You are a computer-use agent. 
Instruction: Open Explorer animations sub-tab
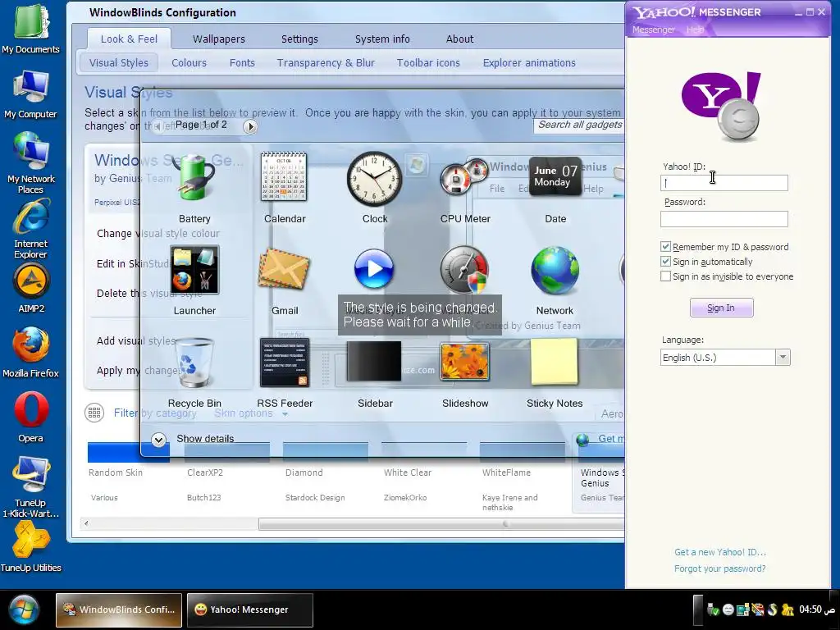(529, 62)
